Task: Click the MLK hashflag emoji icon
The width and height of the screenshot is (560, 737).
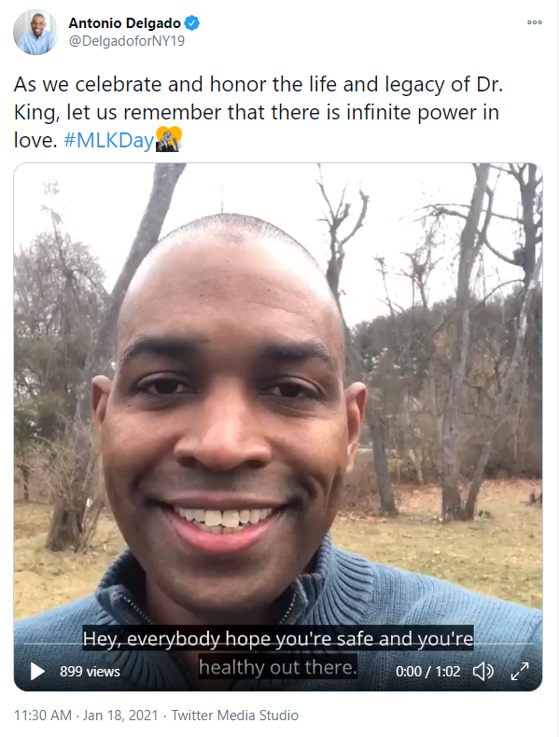Action: [168, 139]
